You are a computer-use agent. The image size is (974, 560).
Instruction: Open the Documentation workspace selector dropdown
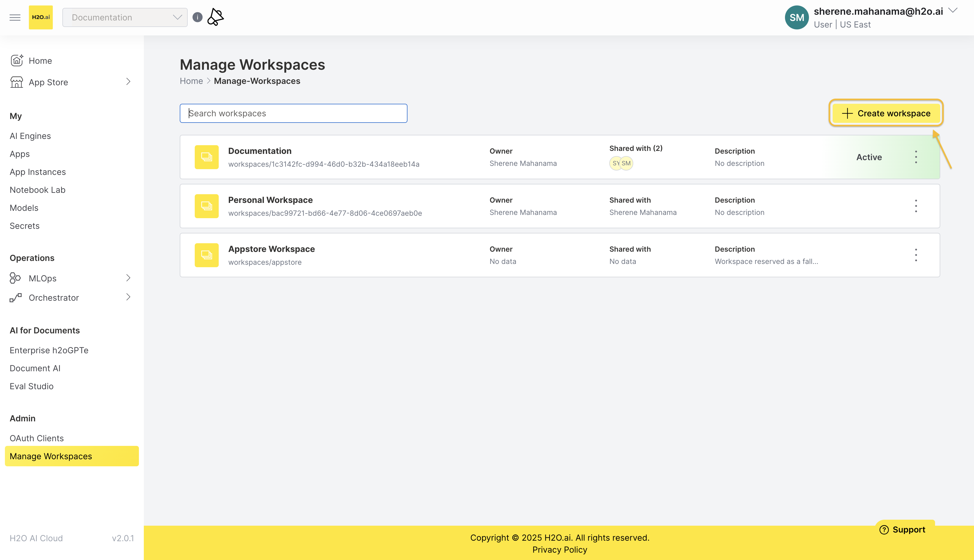click(125, 17)
